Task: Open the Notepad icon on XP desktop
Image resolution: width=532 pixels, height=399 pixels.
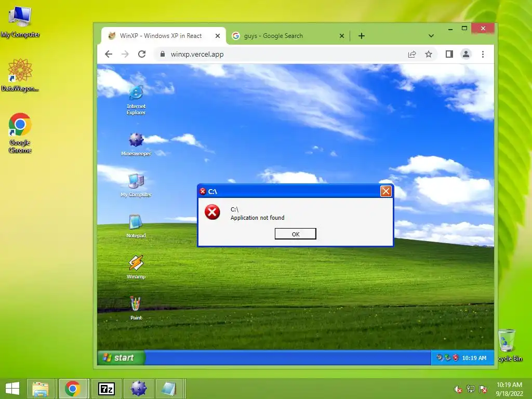Action: point(136,226)
